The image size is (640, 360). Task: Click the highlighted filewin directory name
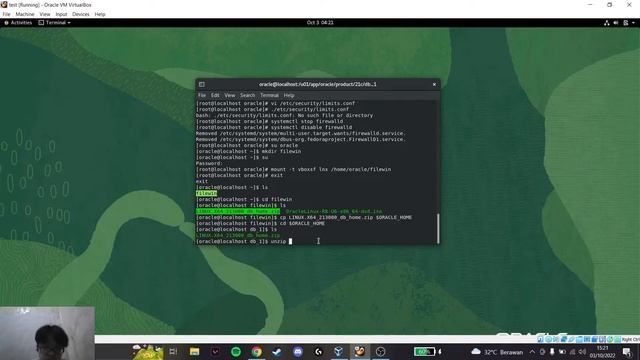tap(207, 193)
